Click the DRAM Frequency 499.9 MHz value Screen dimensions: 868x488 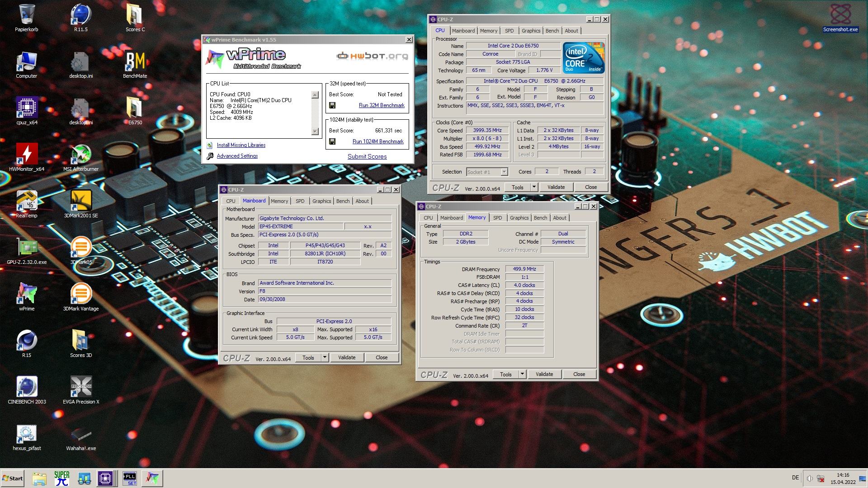coord(524,269)
